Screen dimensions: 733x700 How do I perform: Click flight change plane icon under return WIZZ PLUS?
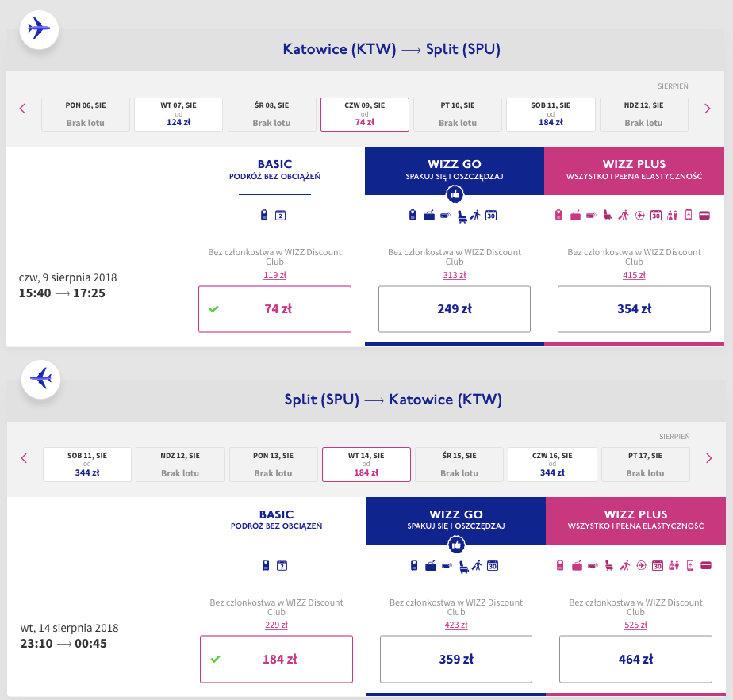coord(641,566)
